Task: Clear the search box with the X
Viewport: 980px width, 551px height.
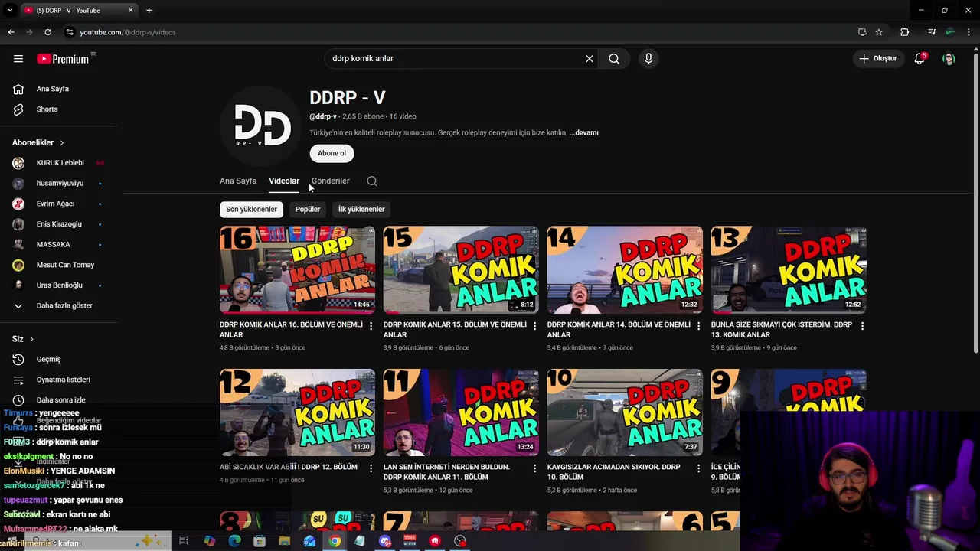Action: (x=590, y=58)
